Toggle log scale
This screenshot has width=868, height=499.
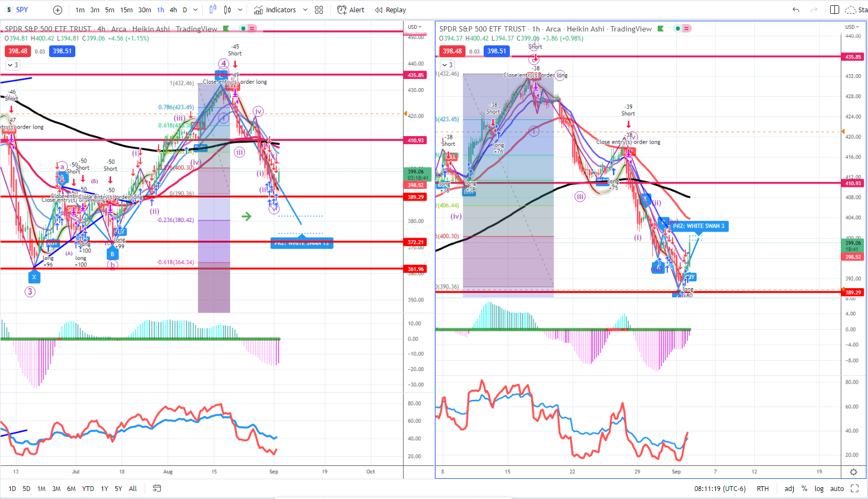tap(819, 488)
